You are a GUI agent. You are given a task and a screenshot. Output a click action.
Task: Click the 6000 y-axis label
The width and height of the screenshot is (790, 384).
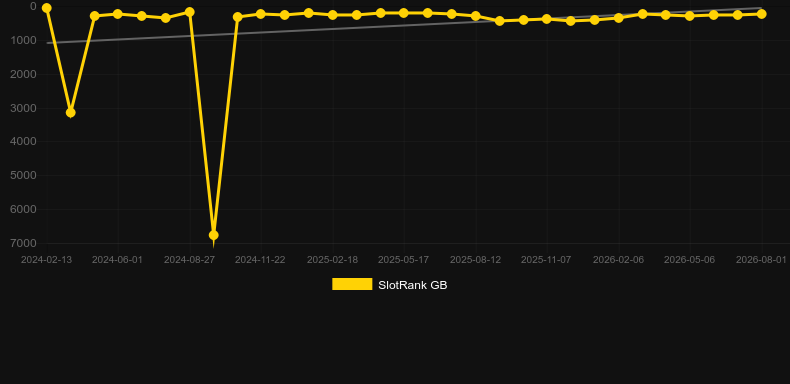pyautogui.click(x=23, y=209)
